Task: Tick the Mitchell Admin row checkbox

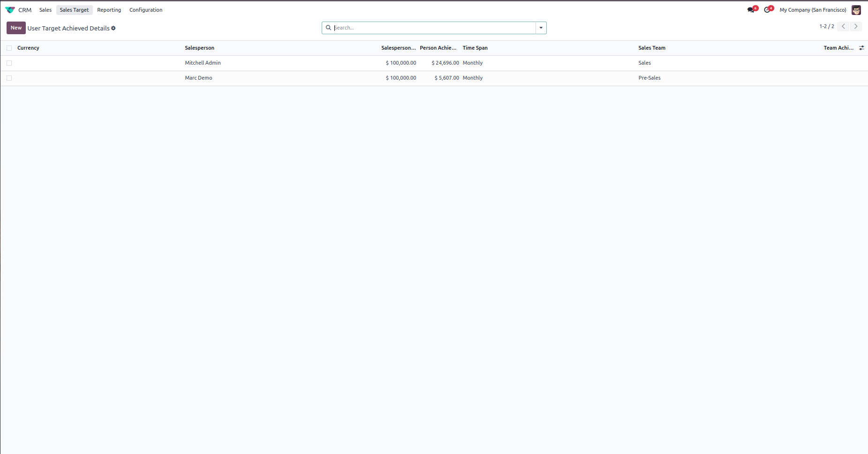Action: (9, 63)
